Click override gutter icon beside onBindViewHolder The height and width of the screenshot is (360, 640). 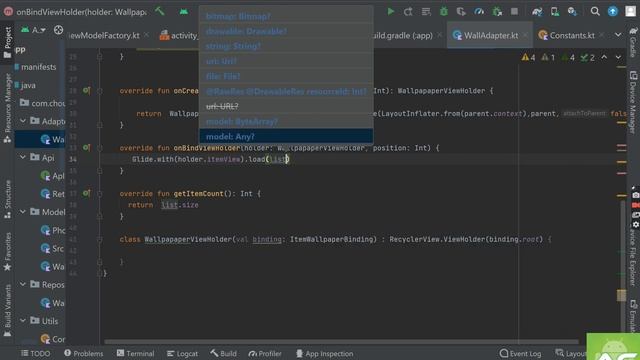click(86, 148)
